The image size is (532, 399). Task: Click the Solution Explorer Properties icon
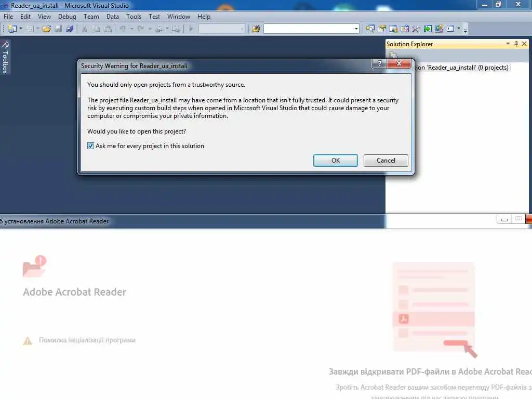point(393,55)
